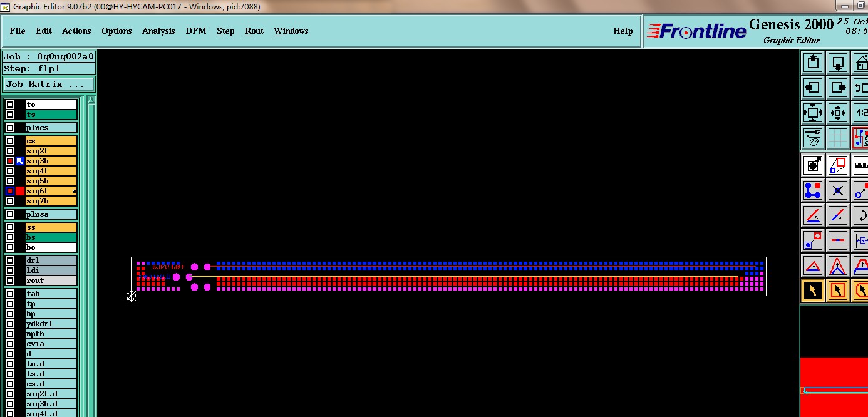Open the File menu
The width and height of the screenshot is (868, 417).
18,31
